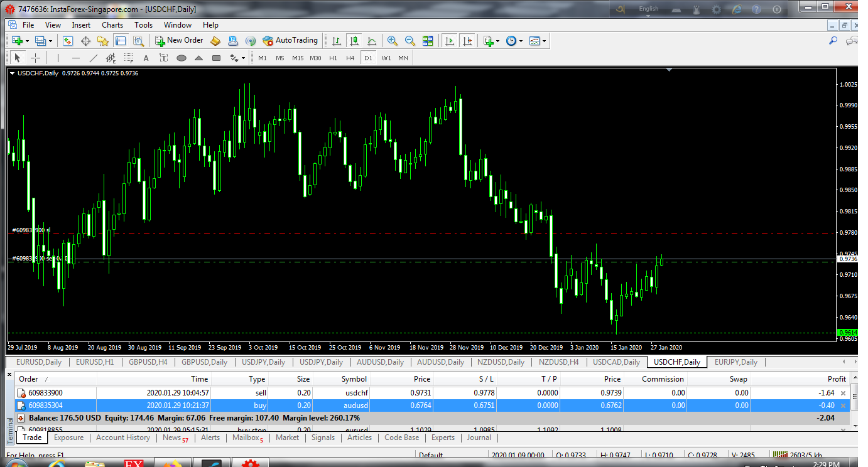Select the cursor arrow tool
Viewport: 868px width, 467px height.
[17, 58]
